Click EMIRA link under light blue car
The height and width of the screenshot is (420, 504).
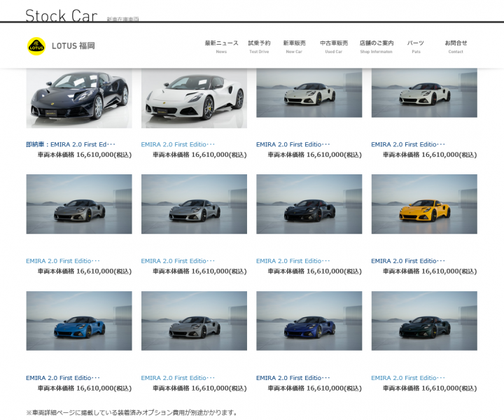[63, 378]
